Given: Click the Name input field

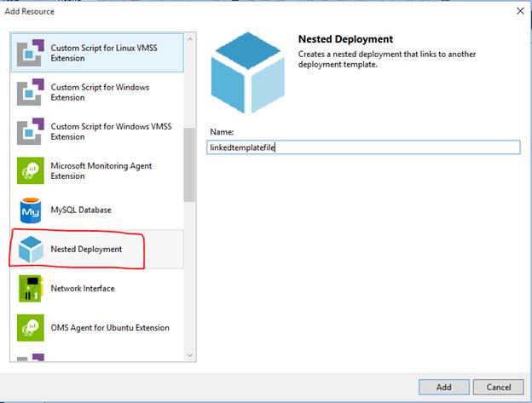Looking at the screenshot, I should tap(363, 147).
